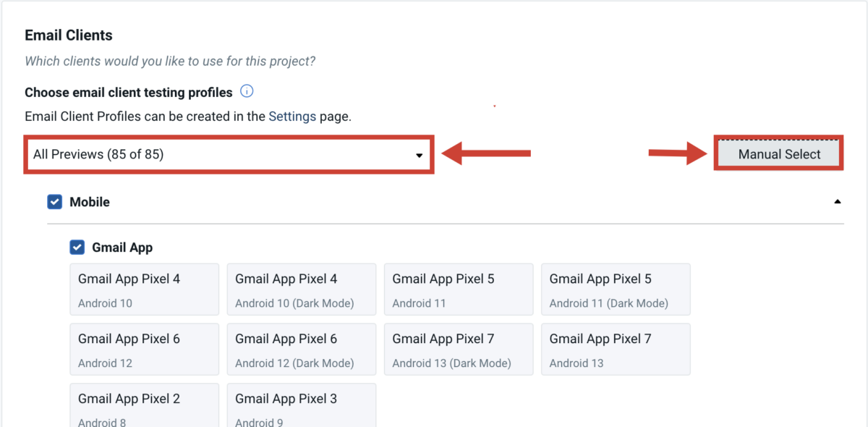Click the caret icon in the previews selector
The width and height of the screenshot is (868, 427).
[x=420, y=154]
